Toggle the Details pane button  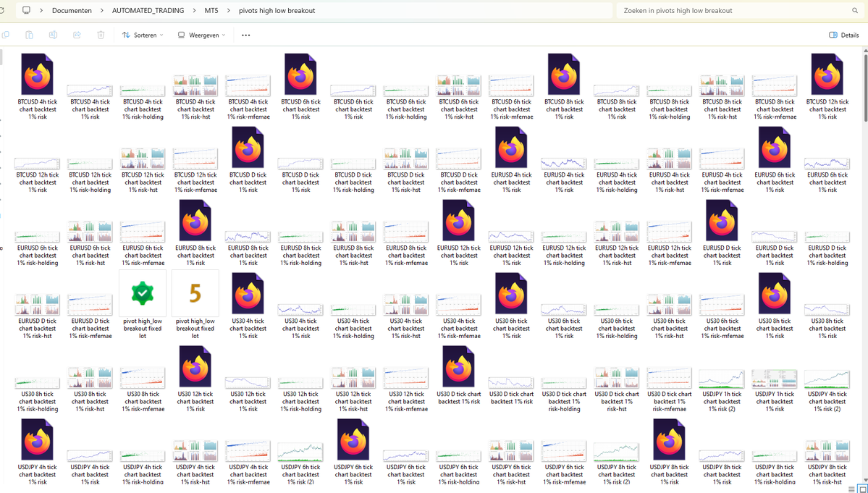(843, 35)
